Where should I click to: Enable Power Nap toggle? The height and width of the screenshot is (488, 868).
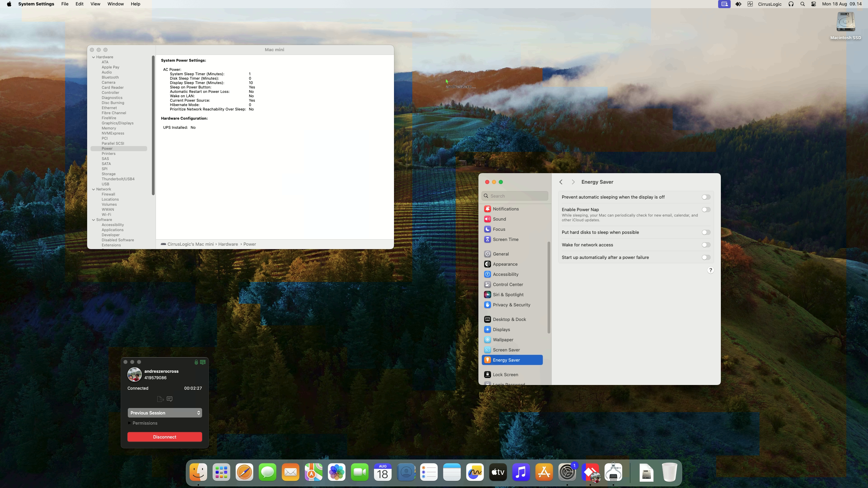(x=706, y=210)
